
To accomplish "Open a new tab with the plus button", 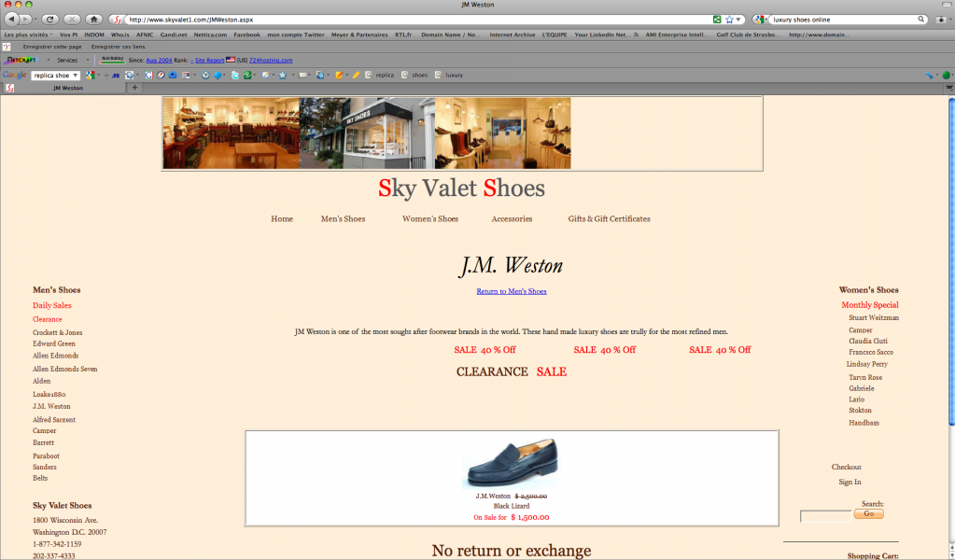I will (134, 88).
